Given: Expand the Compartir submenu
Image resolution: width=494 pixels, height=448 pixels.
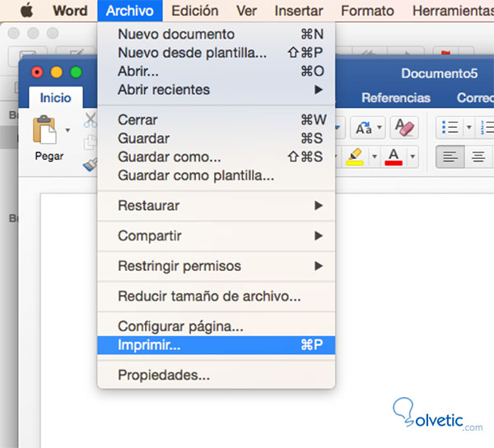Looking at the screenshot, I should tap(216, 236).
